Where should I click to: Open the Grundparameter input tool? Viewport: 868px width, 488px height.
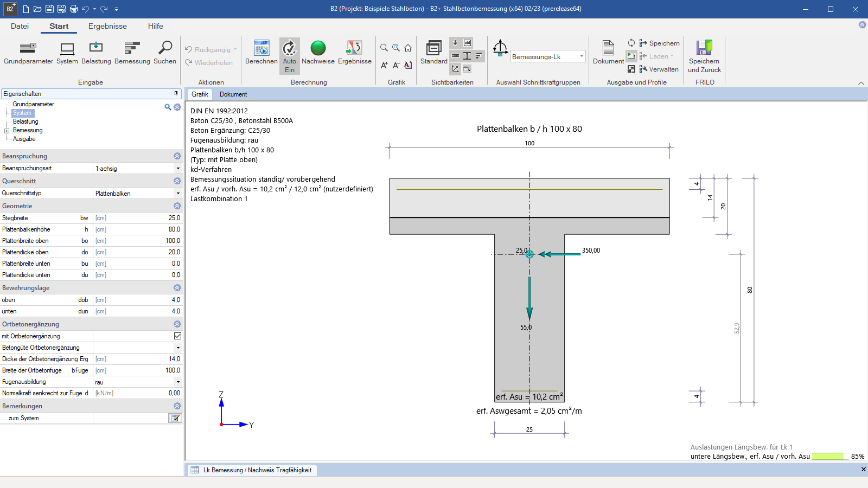(x=28, y=53)
